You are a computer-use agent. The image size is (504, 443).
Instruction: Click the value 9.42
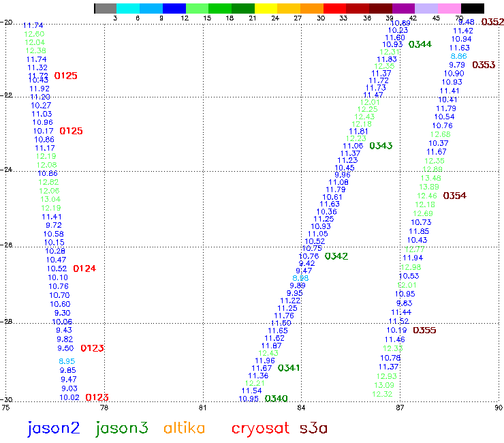[x=307, y=263]
